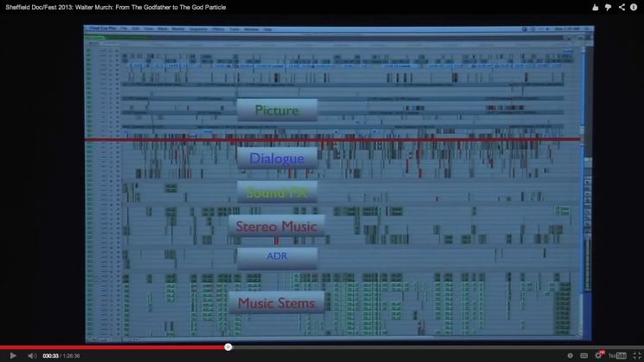The height and width of the screenshot is (362, 644).
Task: Click the thumbs down dislike icon
Action: pyautogui.click(x=609, y=6)
